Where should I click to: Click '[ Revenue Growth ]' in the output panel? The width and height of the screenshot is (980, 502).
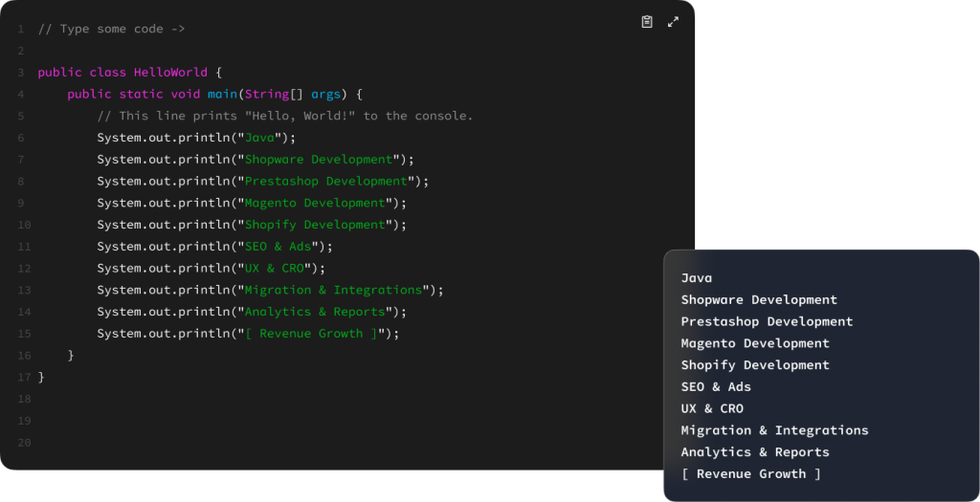[751, 474]
